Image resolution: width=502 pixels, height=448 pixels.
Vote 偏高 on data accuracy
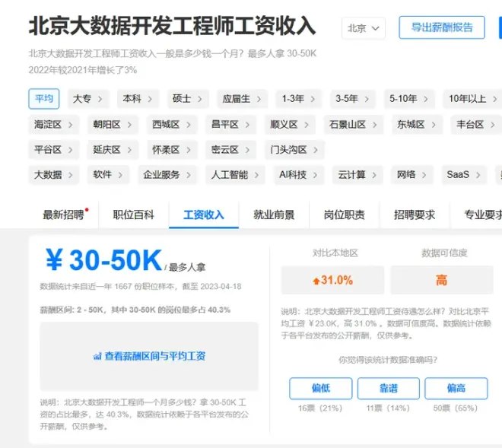[x=456, y=389]
